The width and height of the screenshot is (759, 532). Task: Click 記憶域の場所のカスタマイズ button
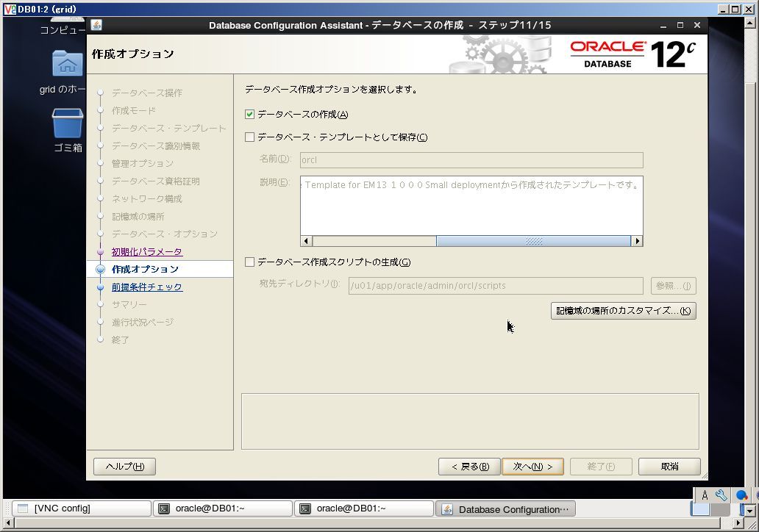click(x=624, y=311)
